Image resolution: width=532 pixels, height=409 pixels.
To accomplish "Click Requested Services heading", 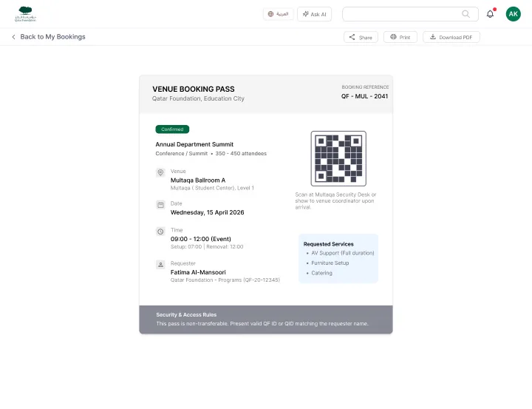I will (328, 244).
